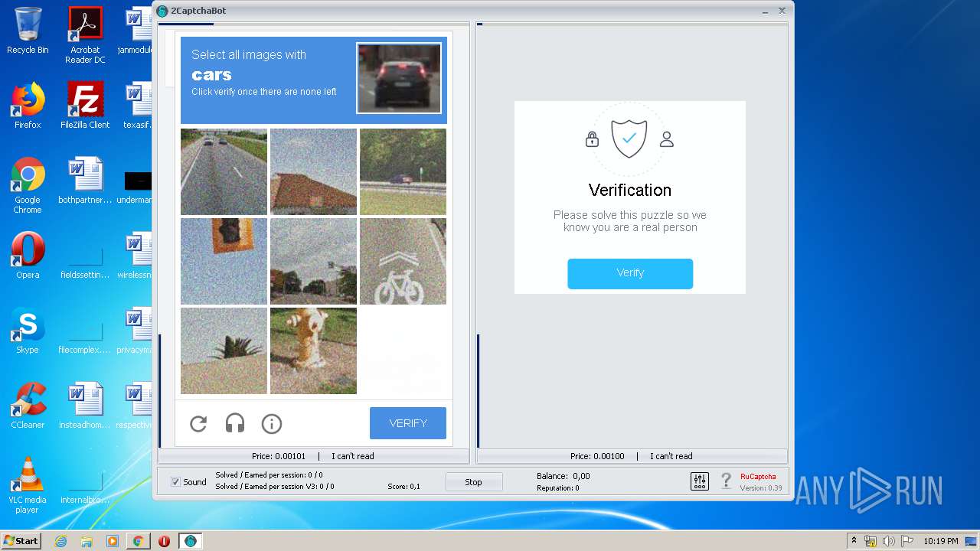Viewport: 980px width, 551px height.
Task: Select the street with traffic light tile
Action: click(313, 261)
